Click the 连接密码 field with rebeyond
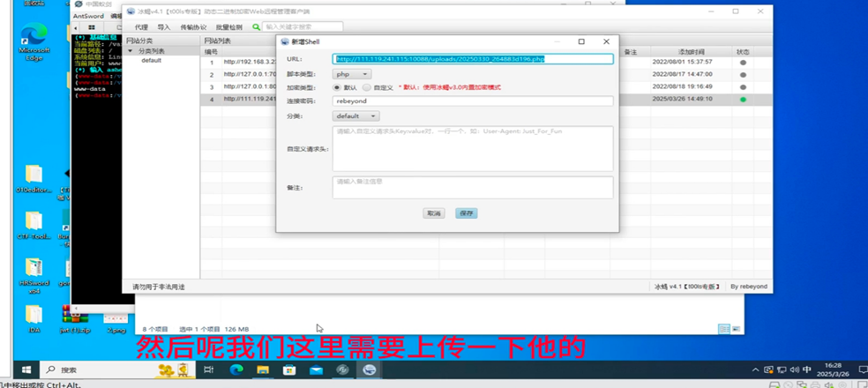The width and height of the screenshot is (868, 388). pos(473,101)
